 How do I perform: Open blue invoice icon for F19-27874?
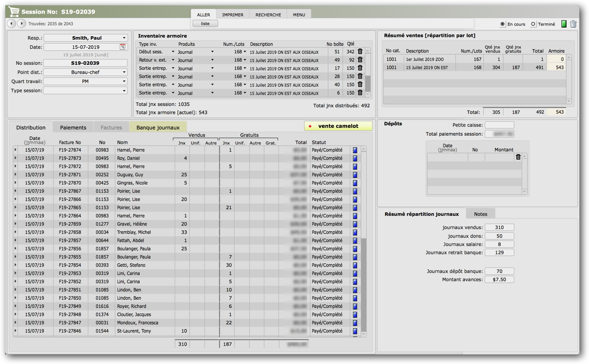click(355, 150)
